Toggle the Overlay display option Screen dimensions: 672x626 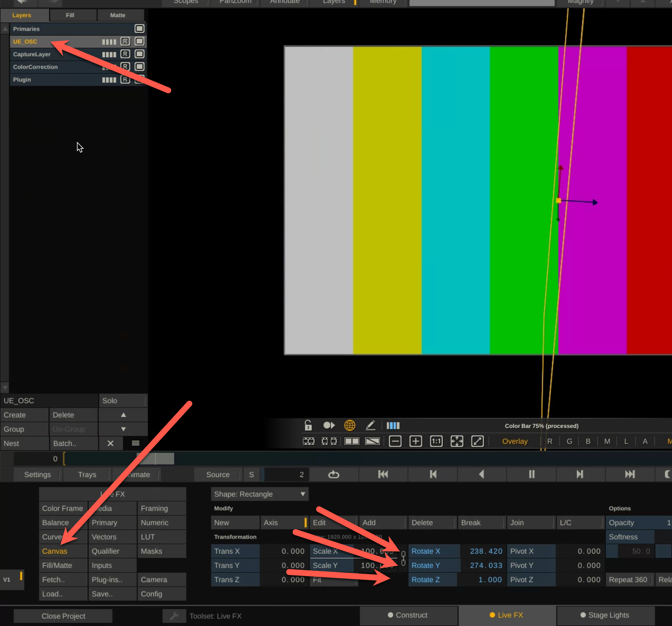pyautogui.click(x=515, y=441)
